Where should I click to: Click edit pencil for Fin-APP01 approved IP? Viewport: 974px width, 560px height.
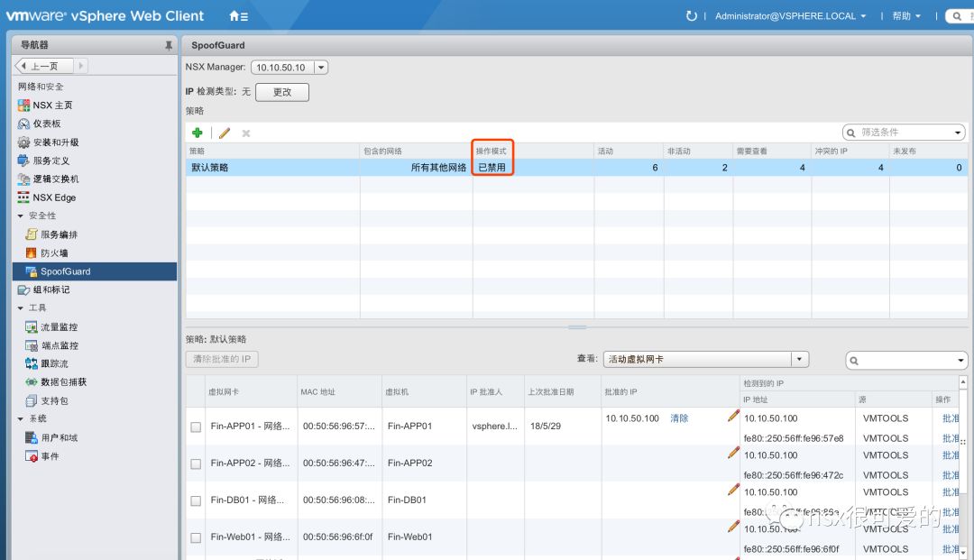point(733,416)
